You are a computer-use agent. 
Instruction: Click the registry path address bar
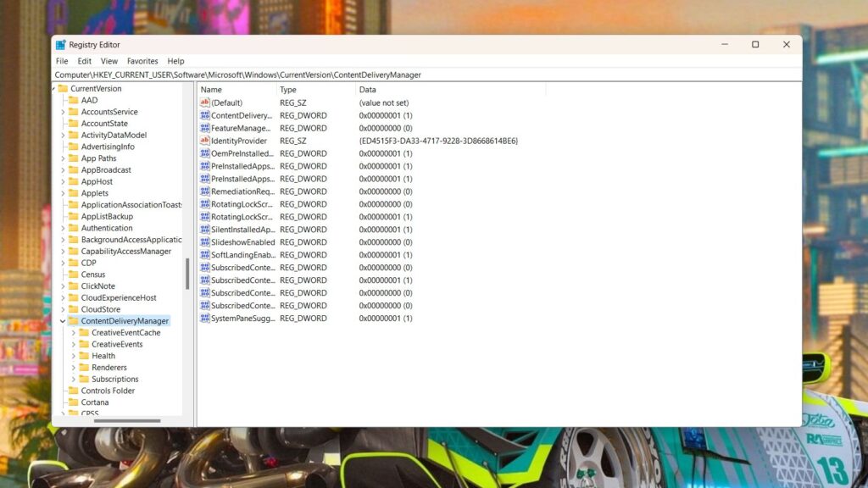(427, 75)
